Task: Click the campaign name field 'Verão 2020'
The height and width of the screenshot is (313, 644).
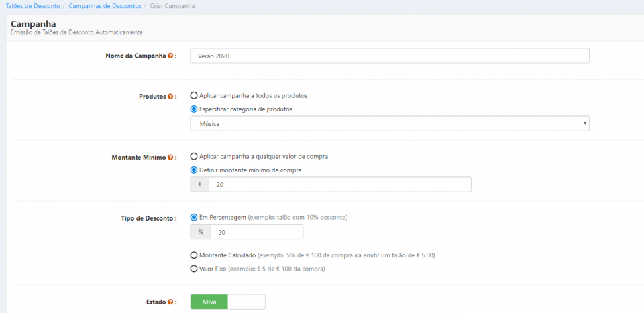Action: 389,56
